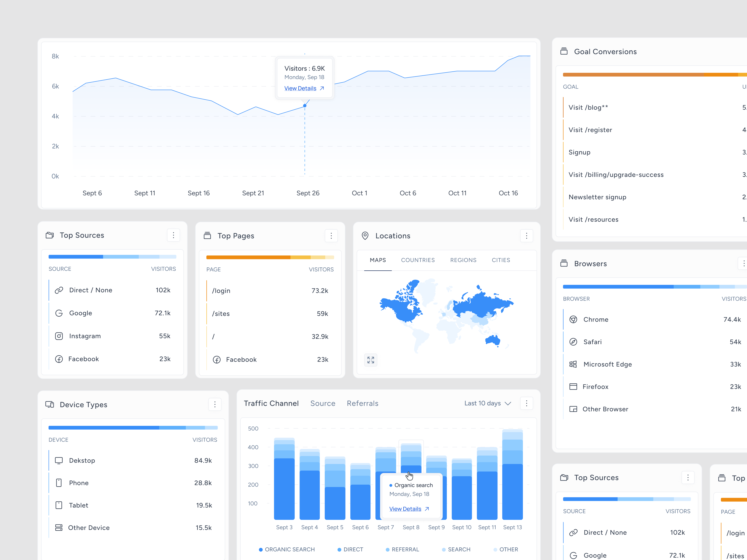The image size is (747, 560).
Task: Open the Device Types options menu
Action: pyautogui.click(x=215, y=404)
